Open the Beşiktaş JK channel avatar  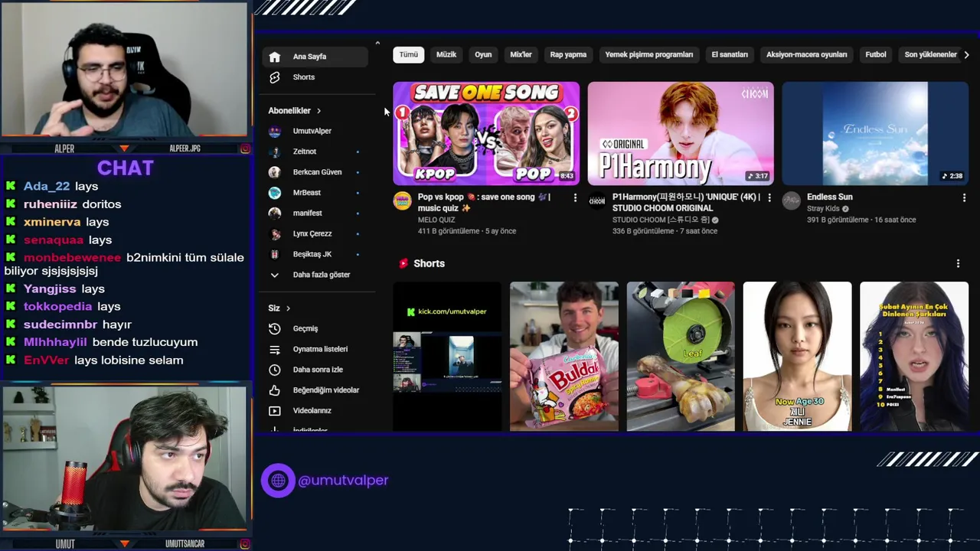click(x=275, y=254)
